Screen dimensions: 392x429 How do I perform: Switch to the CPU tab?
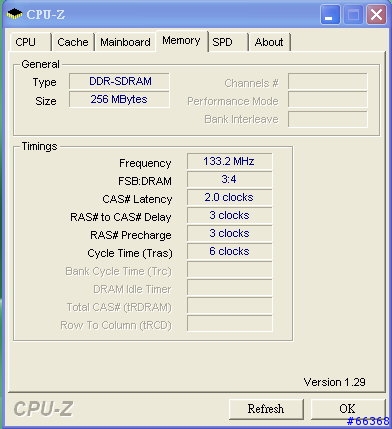(x=30, y=42)
